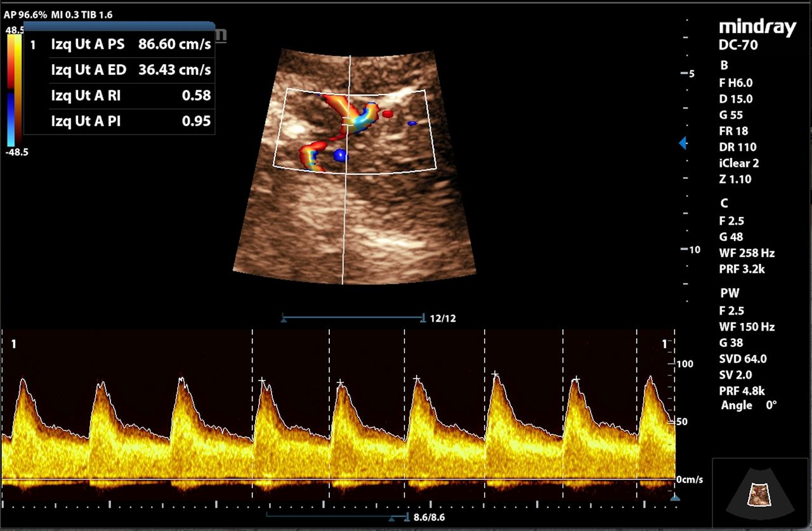Click the Izq Ut A PS value 86.60 cm/s
812x531 pixels.
[174, 44]
